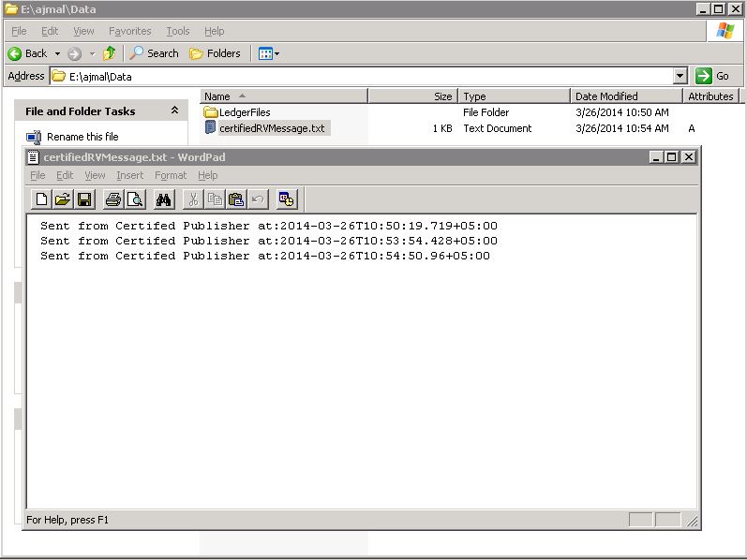The width and height of the screenshot is (747, 560).
Task: Click the New document icon in WordPad
Action: tap(41, 199)
